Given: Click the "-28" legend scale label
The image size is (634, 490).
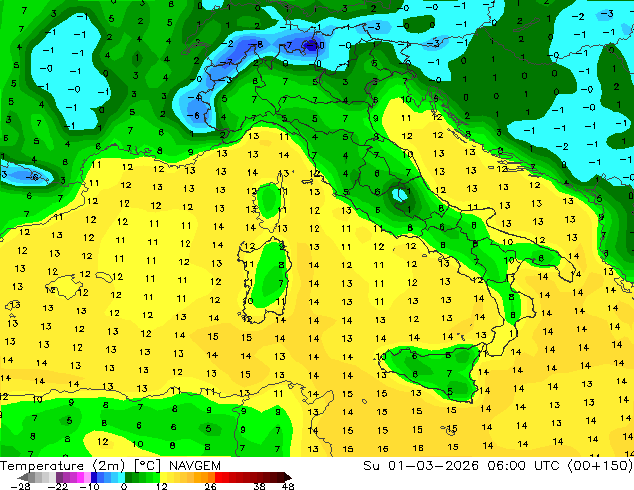Looking at the screenshot, I should point(20,486).
